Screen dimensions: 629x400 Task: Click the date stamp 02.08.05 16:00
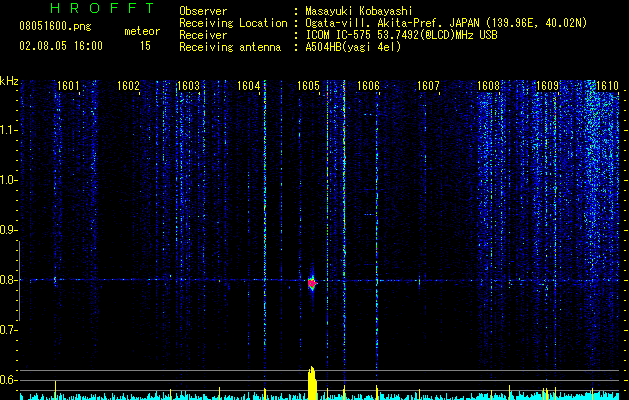click(x=61, y=46)
